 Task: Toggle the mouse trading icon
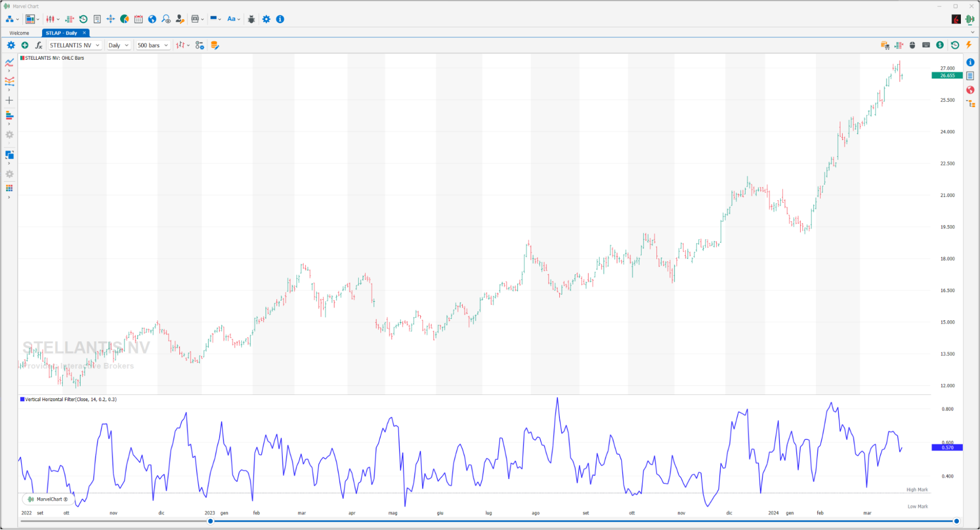point(912,45)
